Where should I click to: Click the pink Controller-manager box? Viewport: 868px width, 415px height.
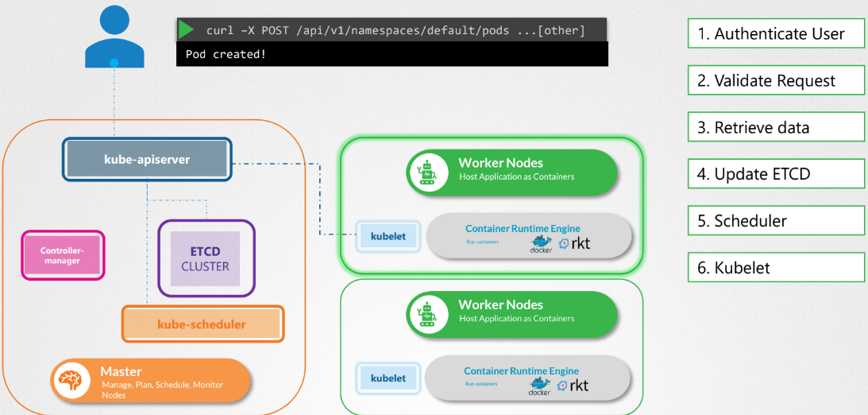pos(62,255)
